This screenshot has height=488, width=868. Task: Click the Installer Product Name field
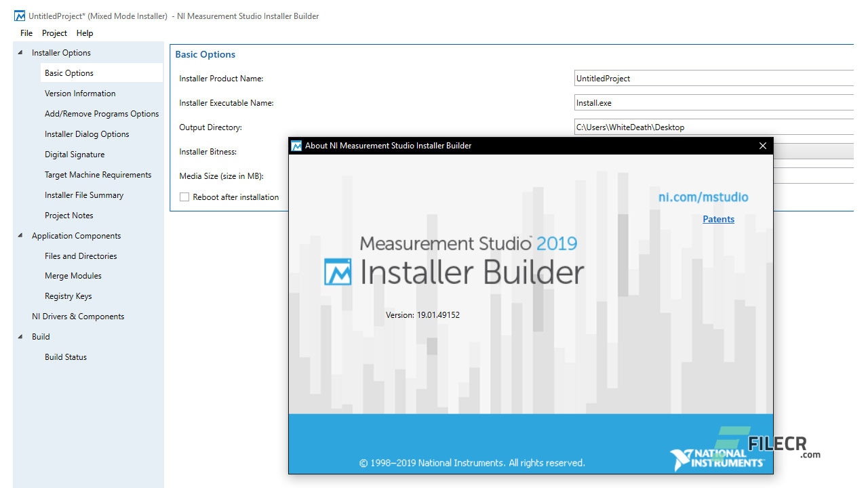(x=714, y=79)
